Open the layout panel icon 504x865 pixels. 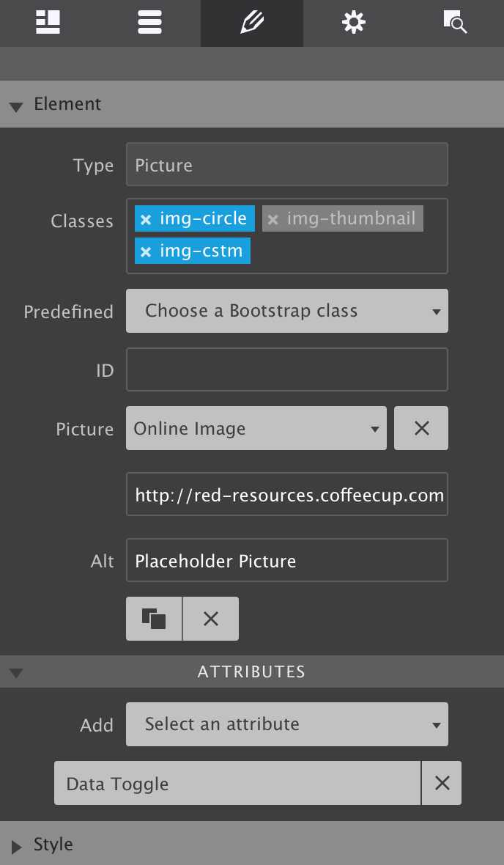(x=48, y=23)
